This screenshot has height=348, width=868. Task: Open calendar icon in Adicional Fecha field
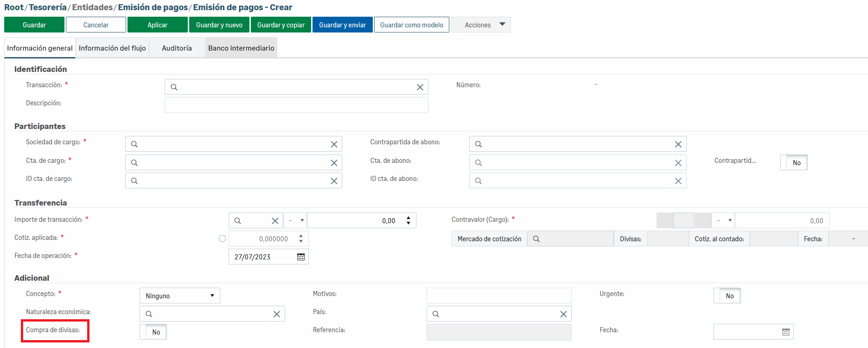pyautogui.click(x=786, y=332)
